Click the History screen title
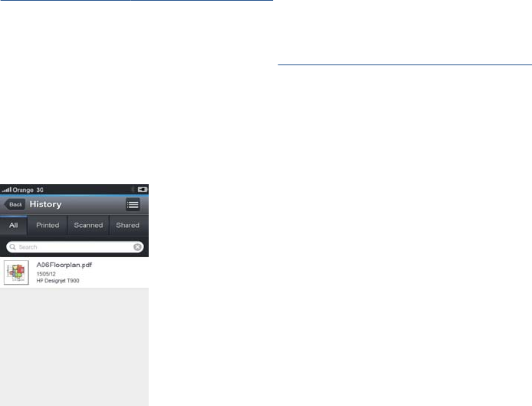The width and height of the screenshot is (532, 406). (x=45, y=204)
